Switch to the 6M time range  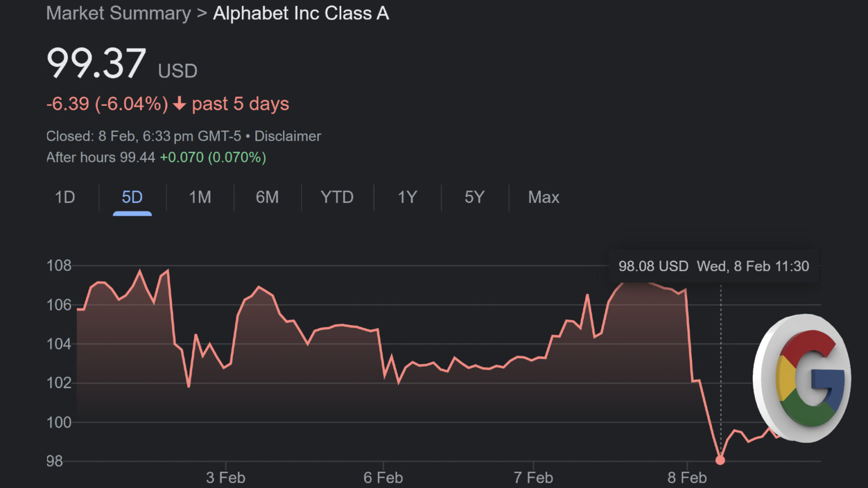(x=267, y=198)
